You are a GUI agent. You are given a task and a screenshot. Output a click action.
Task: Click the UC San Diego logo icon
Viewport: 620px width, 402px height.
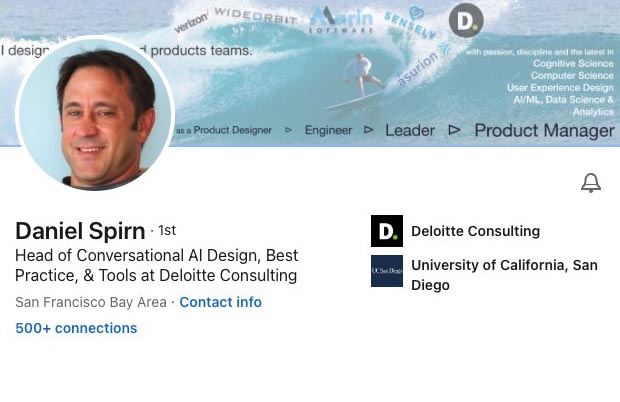click(x=387, y=271)
